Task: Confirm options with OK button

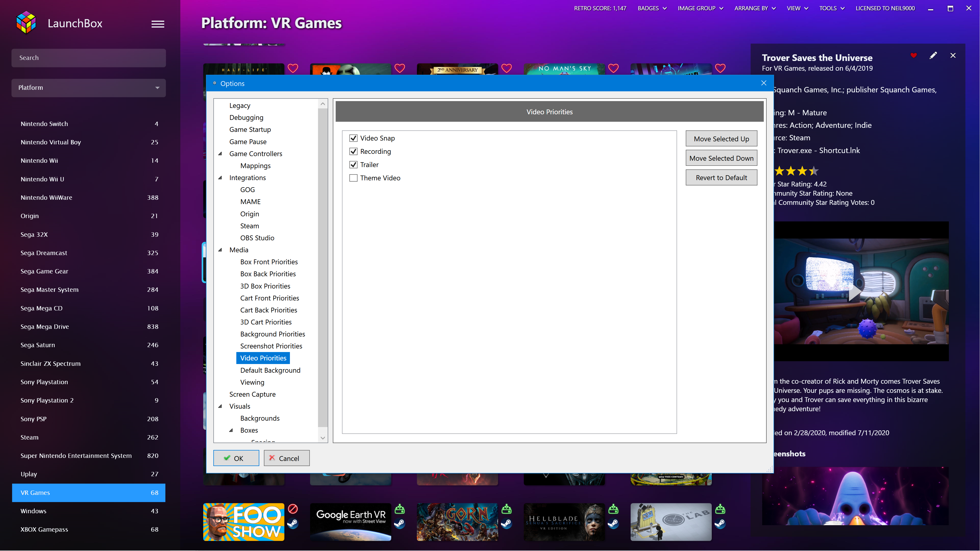Action: (236, 458)
